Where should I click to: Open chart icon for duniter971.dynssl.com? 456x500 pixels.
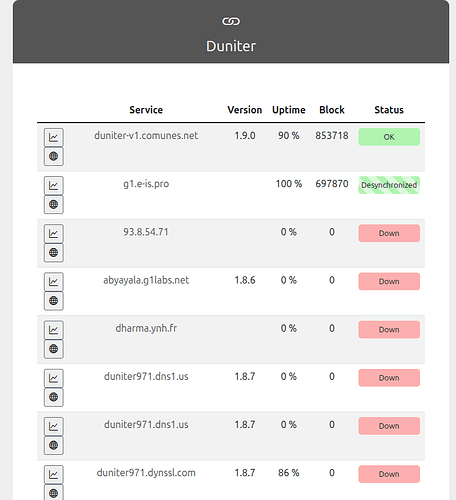[x=54, y=474]
